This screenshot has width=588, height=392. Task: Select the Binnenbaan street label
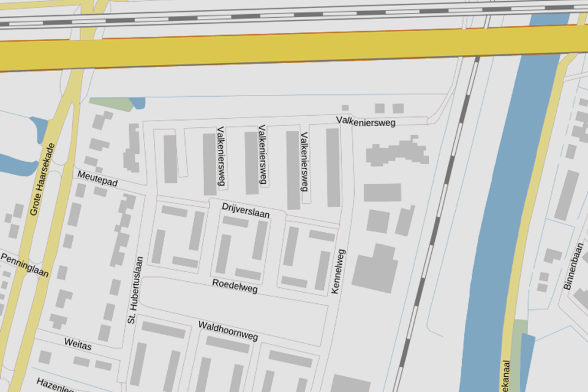[x=574, y=266]
